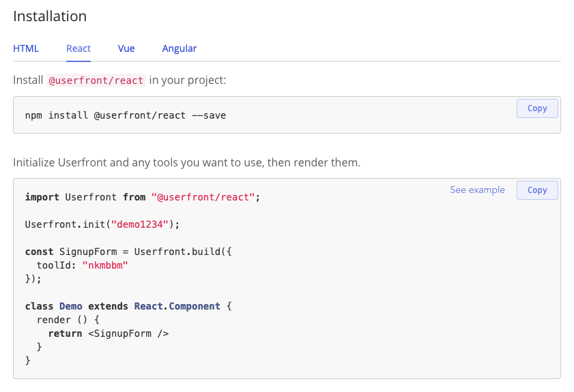Switch to the Angular tab
The image size is (574, 392).
pyautogui.click(x=180, y=48)
